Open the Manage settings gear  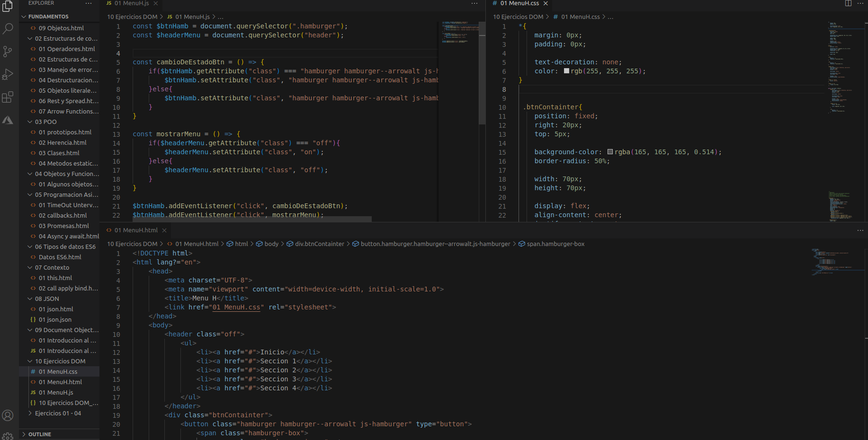[8, 437]
